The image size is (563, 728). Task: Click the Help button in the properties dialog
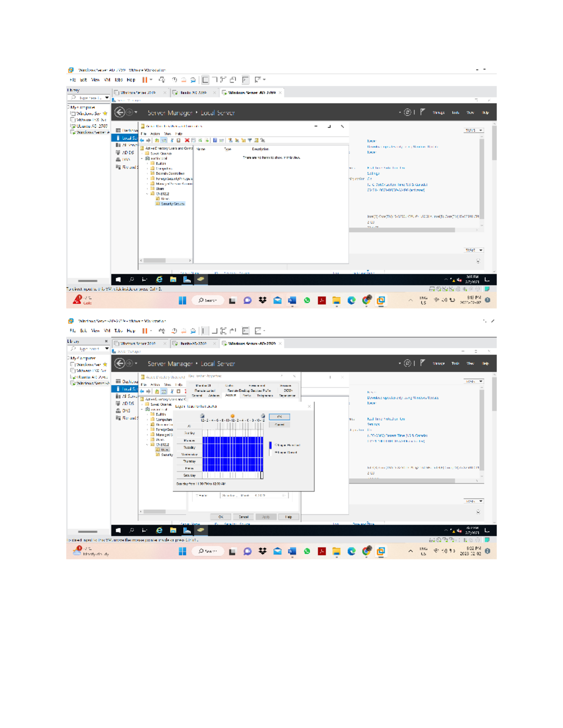pyautogui.click(x=288, y=517)
